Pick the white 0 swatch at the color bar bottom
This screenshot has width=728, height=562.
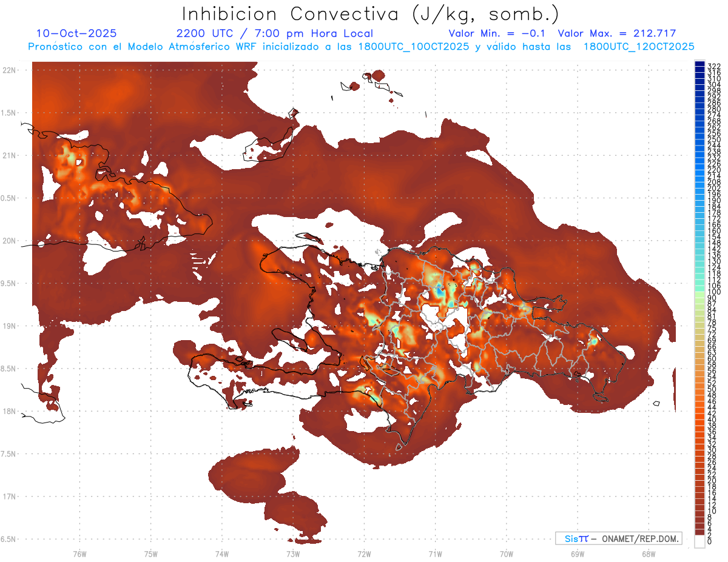(699, 542)
